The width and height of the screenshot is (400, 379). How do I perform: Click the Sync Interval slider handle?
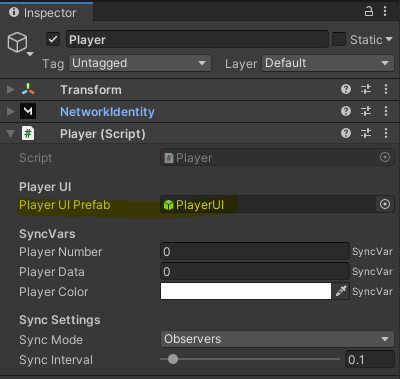[x=173, y=359]
